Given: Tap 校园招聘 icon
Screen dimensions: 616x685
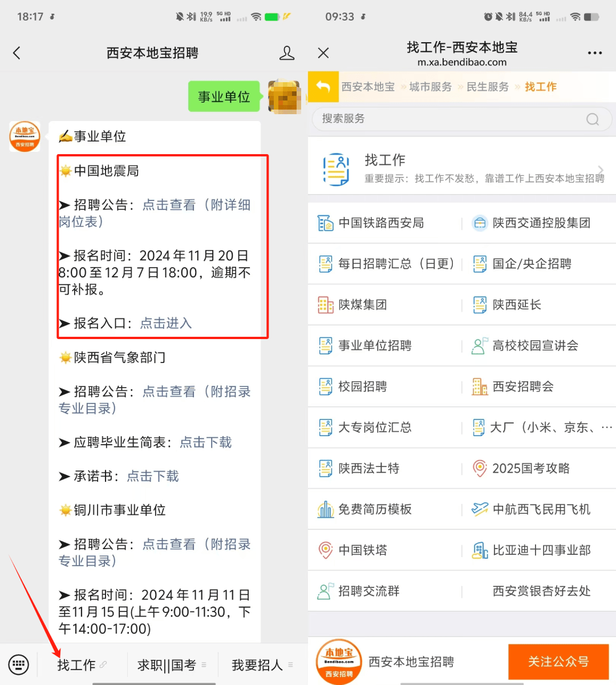Looking at the screenshot, I should coord(325,386).
